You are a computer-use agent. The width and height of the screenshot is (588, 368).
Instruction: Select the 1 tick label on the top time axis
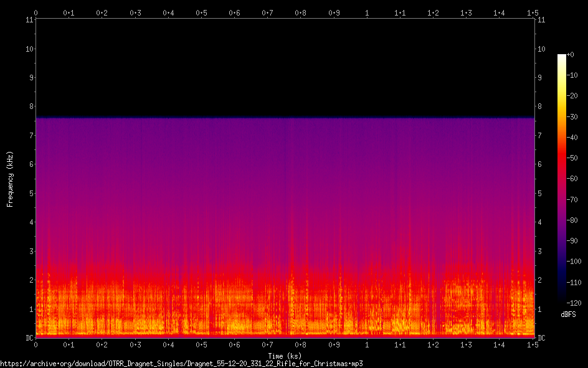click(x=367, y=12)
